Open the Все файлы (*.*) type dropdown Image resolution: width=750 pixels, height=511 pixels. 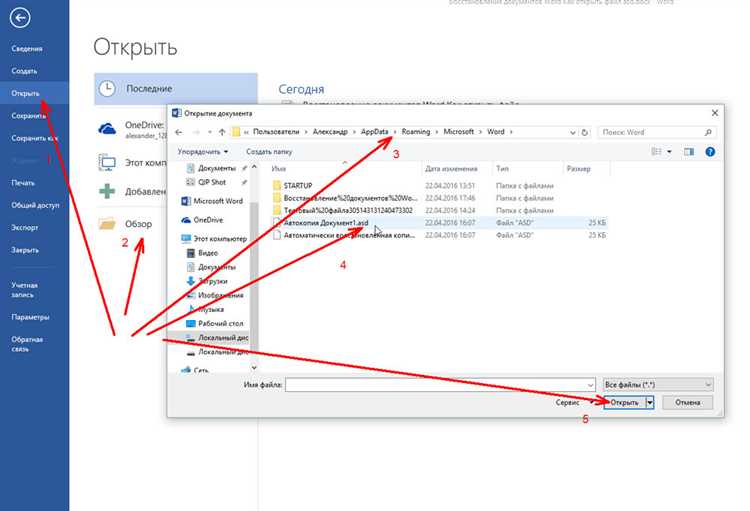[x=658, y=385]
